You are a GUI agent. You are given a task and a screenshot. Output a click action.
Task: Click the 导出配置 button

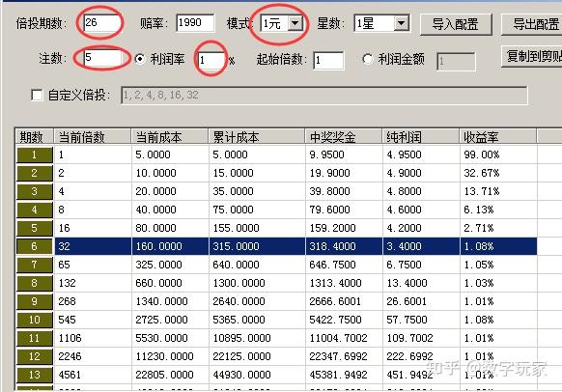coord(532,24)
